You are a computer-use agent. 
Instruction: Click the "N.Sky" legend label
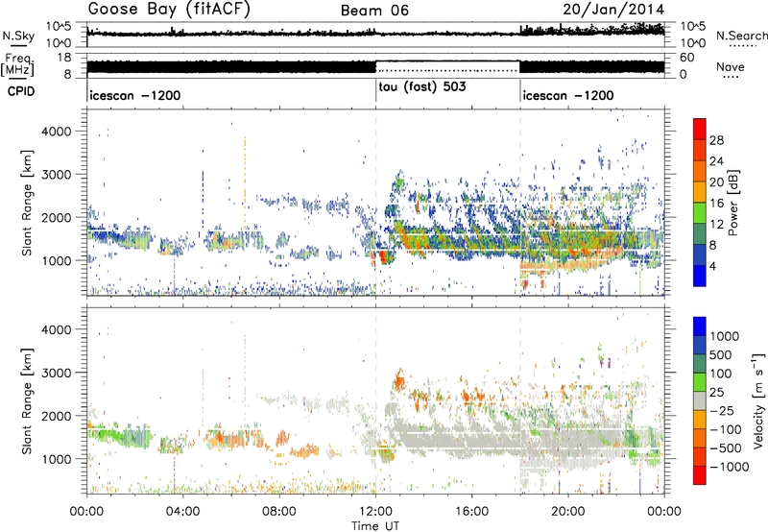tap(18, 36)
